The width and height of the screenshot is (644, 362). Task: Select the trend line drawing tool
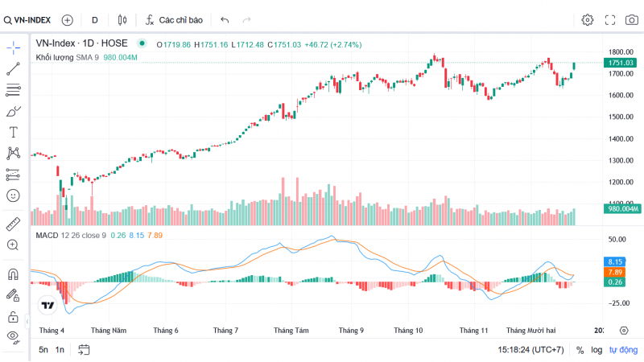pos(13,69)
